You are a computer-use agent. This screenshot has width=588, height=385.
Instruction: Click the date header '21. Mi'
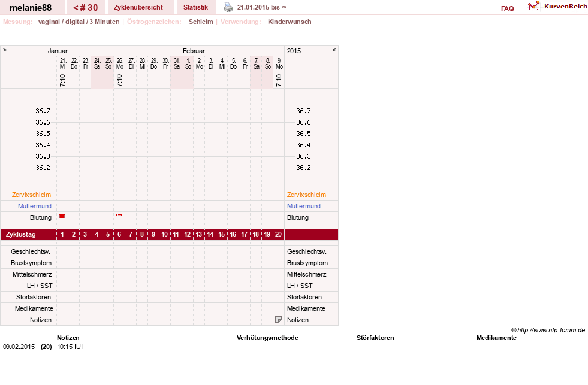point(62,63)
